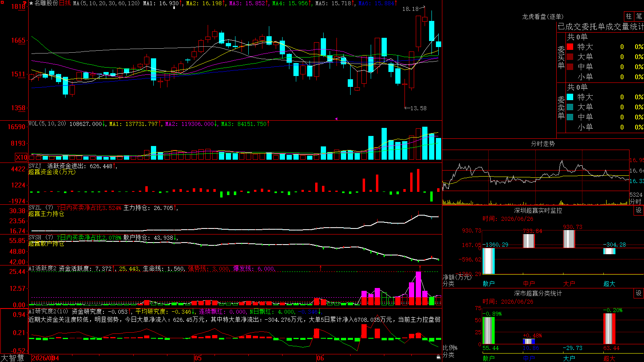
Task: Click the 超赢资金流(万元) yellow label
Action: tap(52, 172)
